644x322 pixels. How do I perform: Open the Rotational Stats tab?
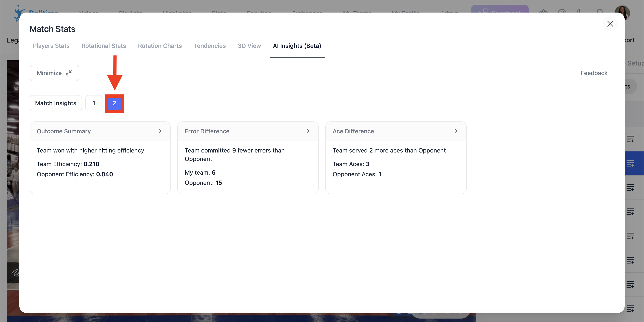pyautogui.click(x=103, y=46)
